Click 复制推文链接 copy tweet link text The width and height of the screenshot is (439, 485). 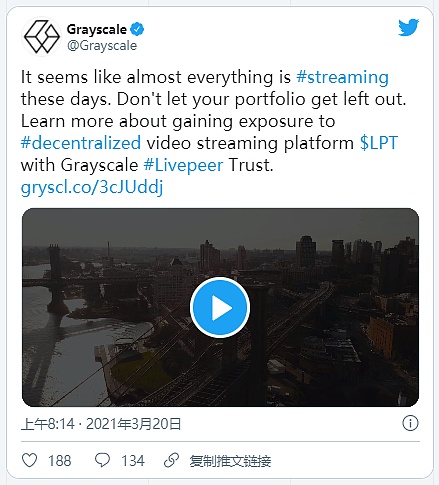pos(230,461)
